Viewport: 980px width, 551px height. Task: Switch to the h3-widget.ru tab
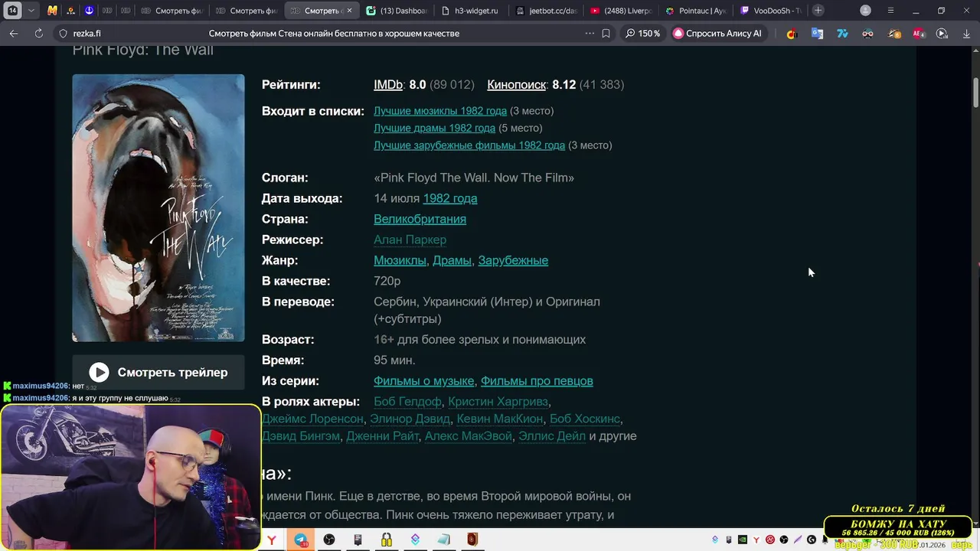(471, 11)
